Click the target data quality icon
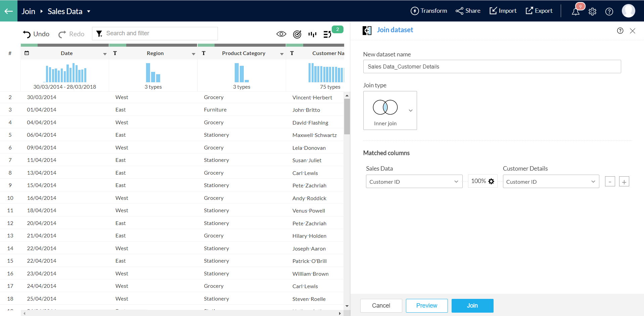 tap(297, 34)
